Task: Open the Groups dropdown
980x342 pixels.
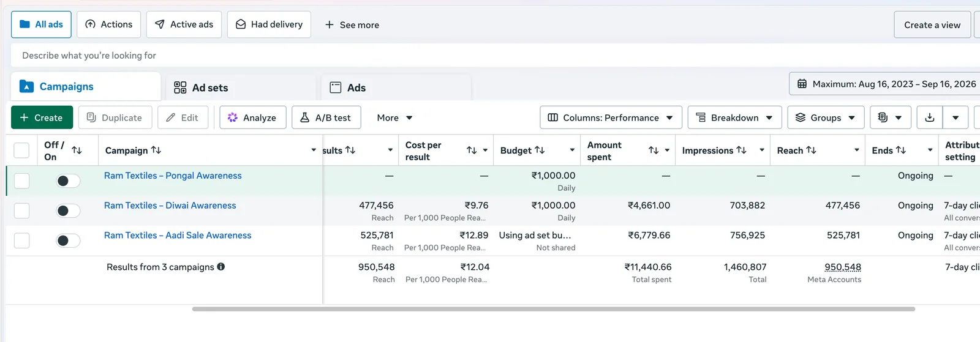Action: point(826,117)
